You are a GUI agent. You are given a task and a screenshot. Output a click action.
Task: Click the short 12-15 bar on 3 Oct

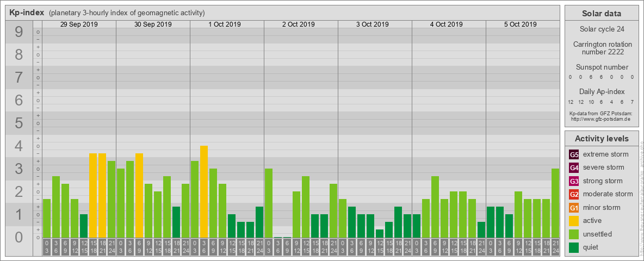click(380, 233)
